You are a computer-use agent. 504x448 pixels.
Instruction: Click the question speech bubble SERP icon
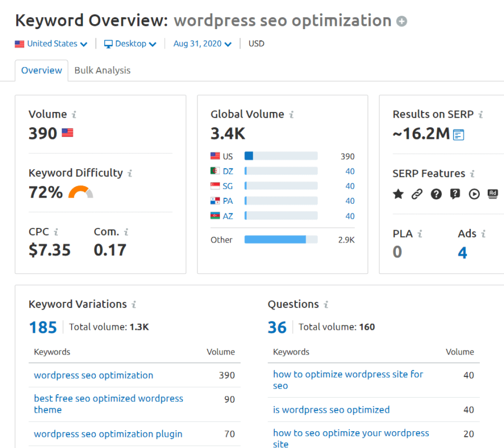click(455, 194)
